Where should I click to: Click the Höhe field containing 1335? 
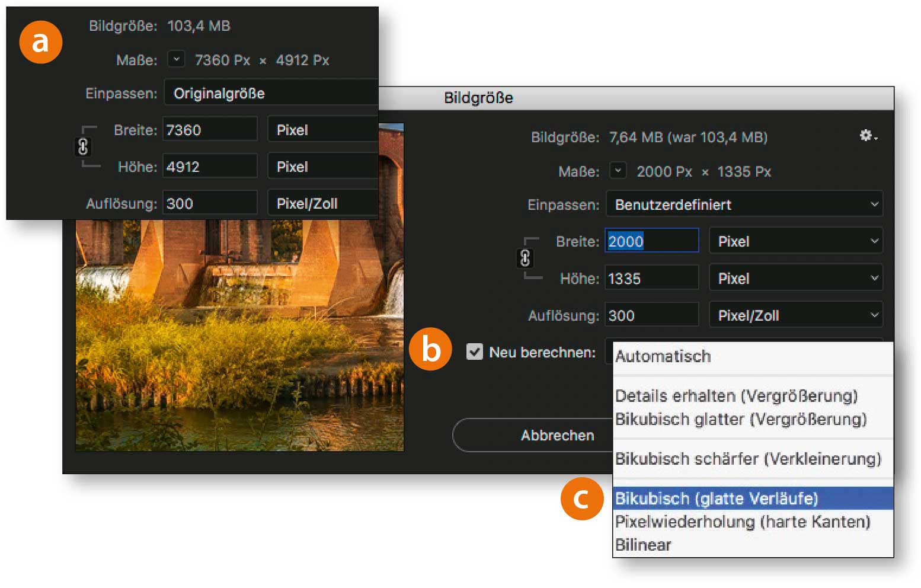[x=652, y=278]
